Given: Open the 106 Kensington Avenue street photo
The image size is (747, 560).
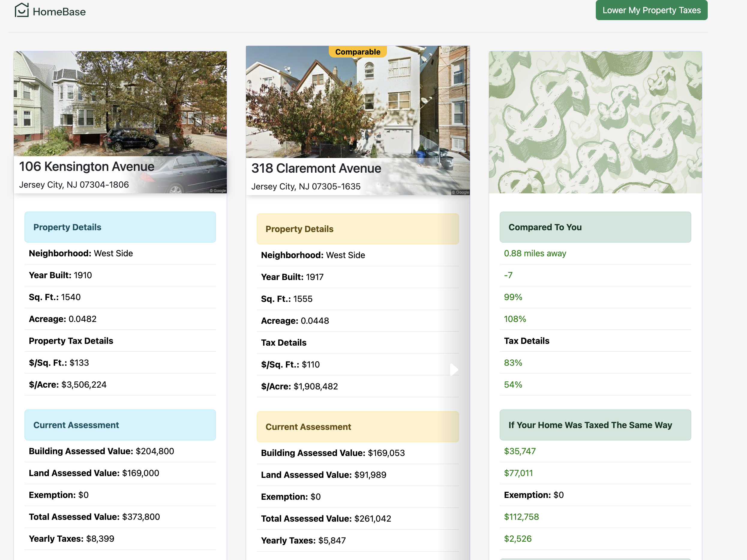Looking at the screenshot, I should pos(120,101).
